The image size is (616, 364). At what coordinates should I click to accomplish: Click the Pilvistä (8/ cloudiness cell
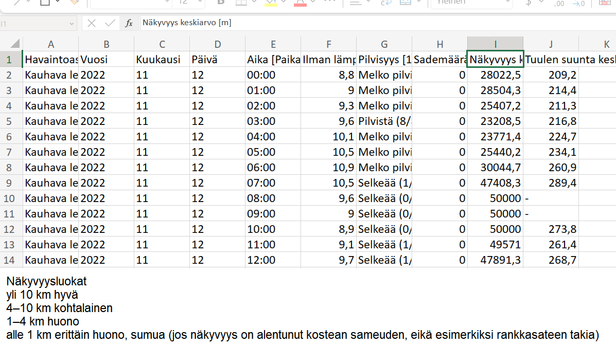[384, 121]
